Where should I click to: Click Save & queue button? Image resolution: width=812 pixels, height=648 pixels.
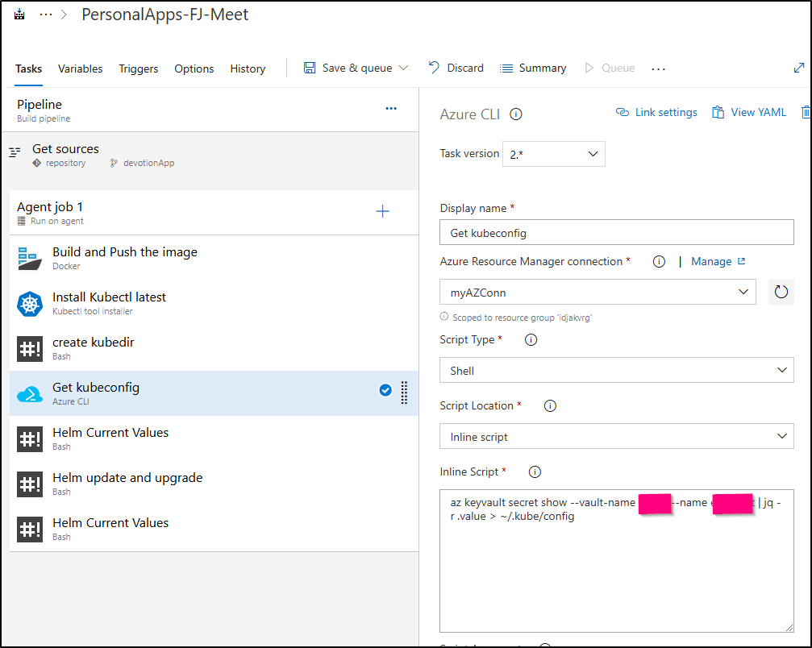(348, 68)
